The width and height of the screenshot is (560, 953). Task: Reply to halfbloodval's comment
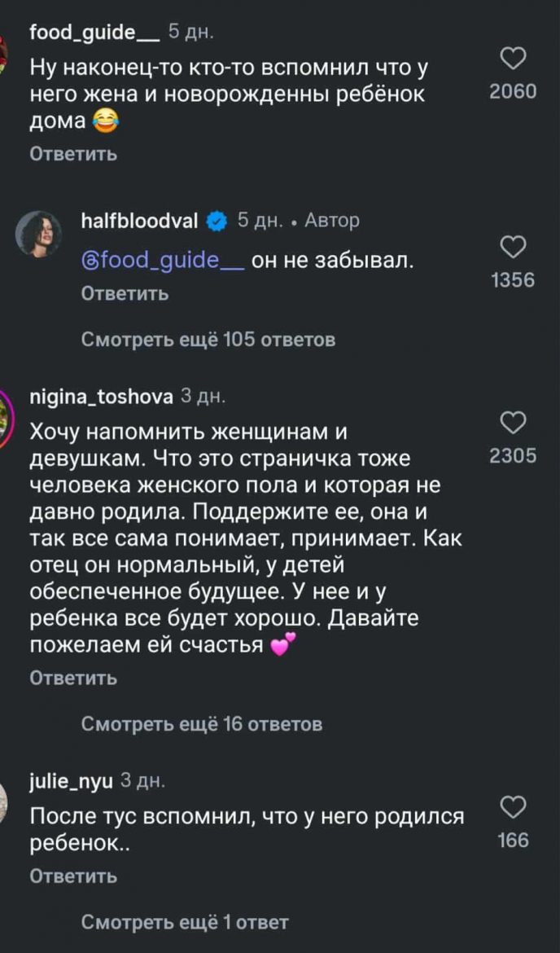point(125,293)
